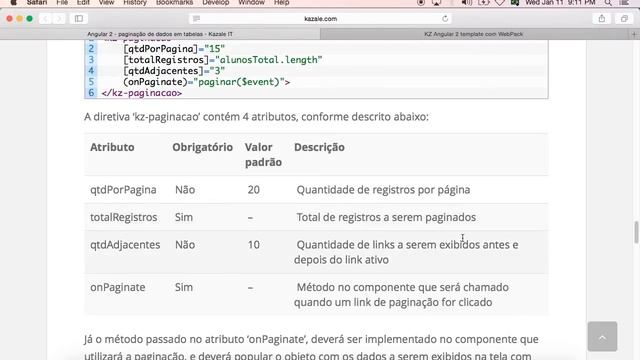Click the 'Valor padrão' column header
Image resolution: width=640 pixels, height=360 pixels.
coord(263,155)
